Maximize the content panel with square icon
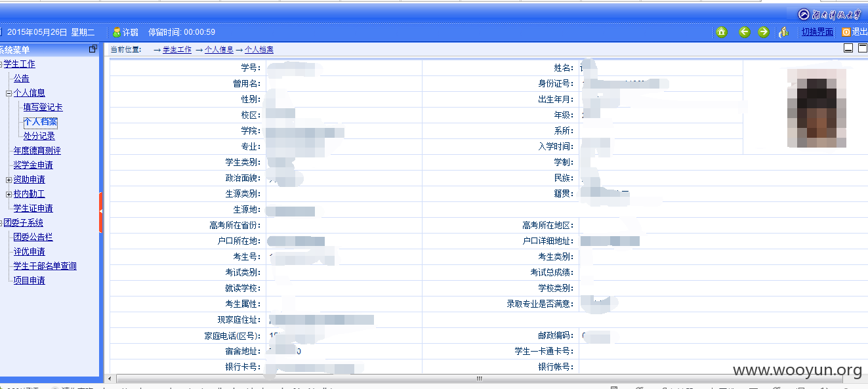868x389 pixels. 862,48
